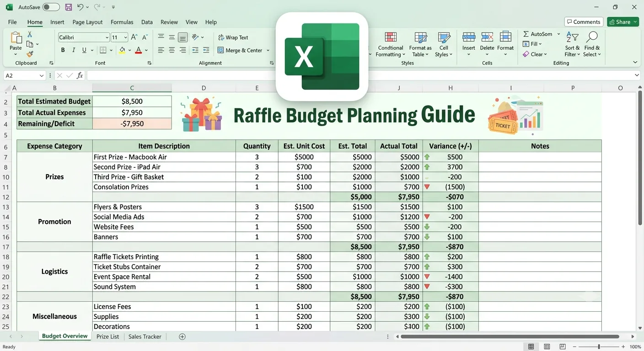
Task: Toggle Bottom Align in the Alignment group
Action: 182,37
